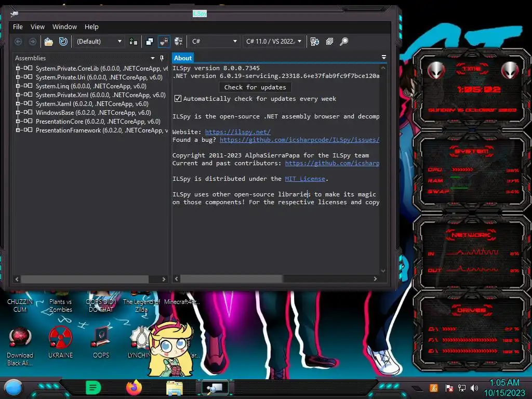
Task: Click the volume speaker tray icon
Action: coord(474,388)
